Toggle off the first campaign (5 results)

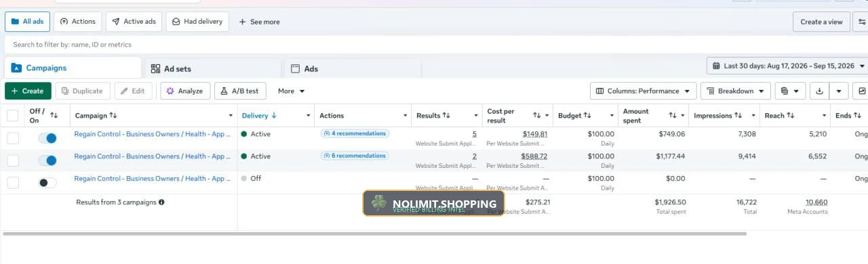click(x=47, y=138)
